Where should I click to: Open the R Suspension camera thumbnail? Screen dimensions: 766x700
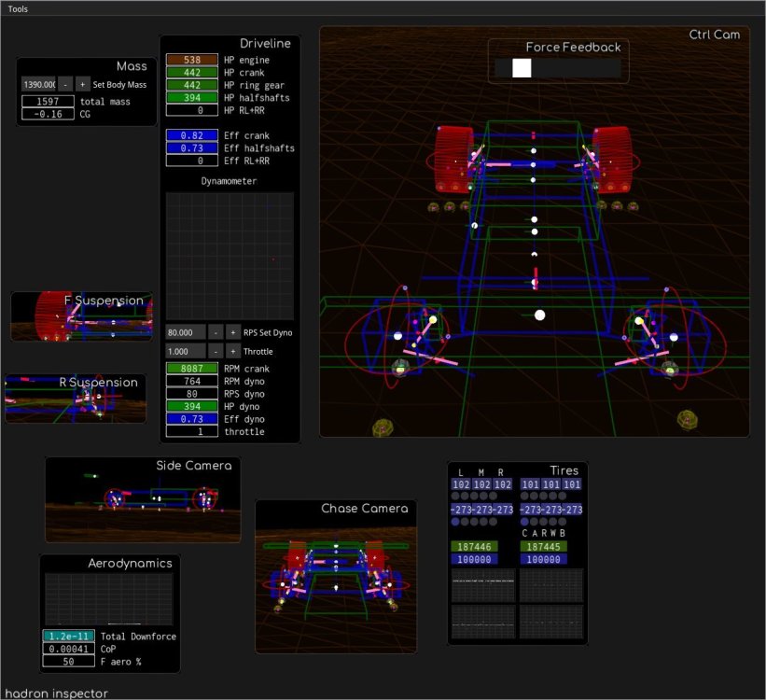(x=76, y=399)
